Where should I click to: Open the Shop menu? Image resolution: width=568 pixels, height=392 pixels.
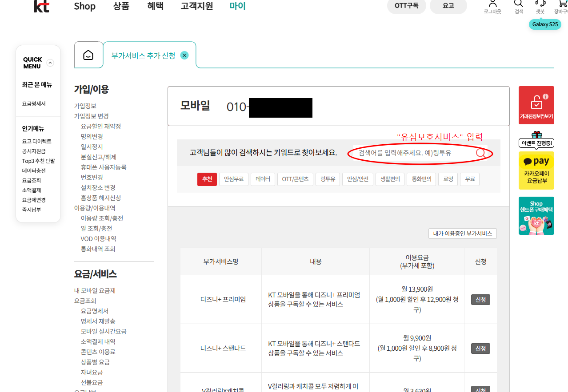click(85, 6)
